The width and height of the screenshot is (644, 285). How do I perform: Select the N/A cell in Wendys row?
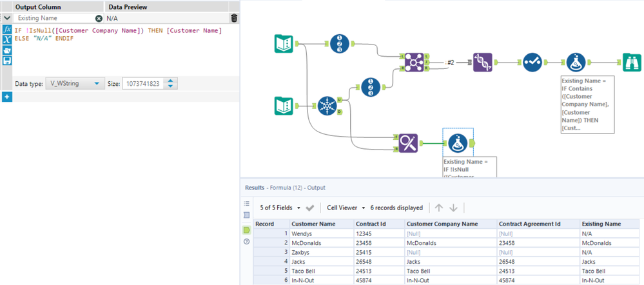(x=609, y=233)
